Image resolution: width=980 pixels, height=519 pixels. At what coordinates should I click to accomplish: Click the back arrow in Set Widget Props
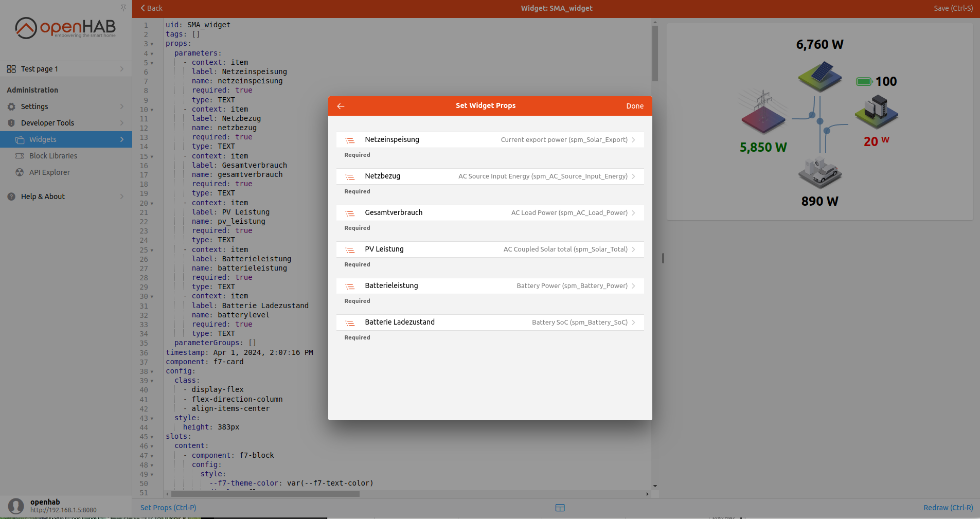click(341, 106)
